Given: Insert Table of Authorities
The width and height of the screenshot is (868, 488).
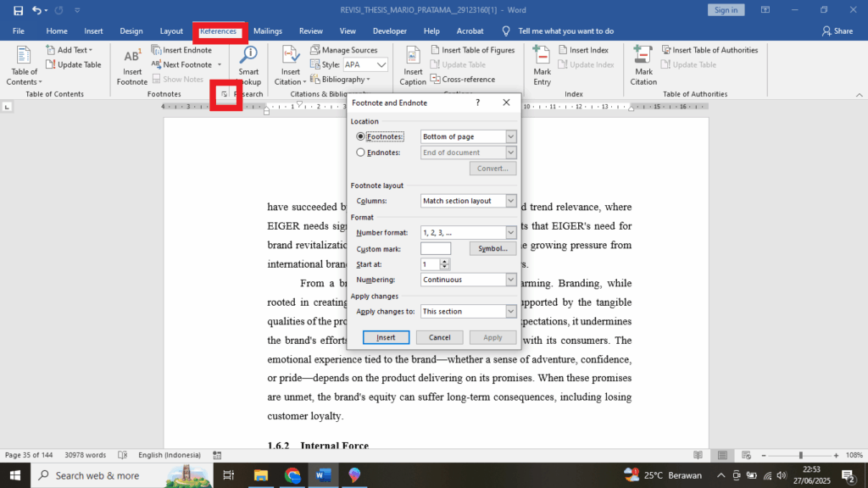Looking at the screenshot, I should [x=710, y=50].
